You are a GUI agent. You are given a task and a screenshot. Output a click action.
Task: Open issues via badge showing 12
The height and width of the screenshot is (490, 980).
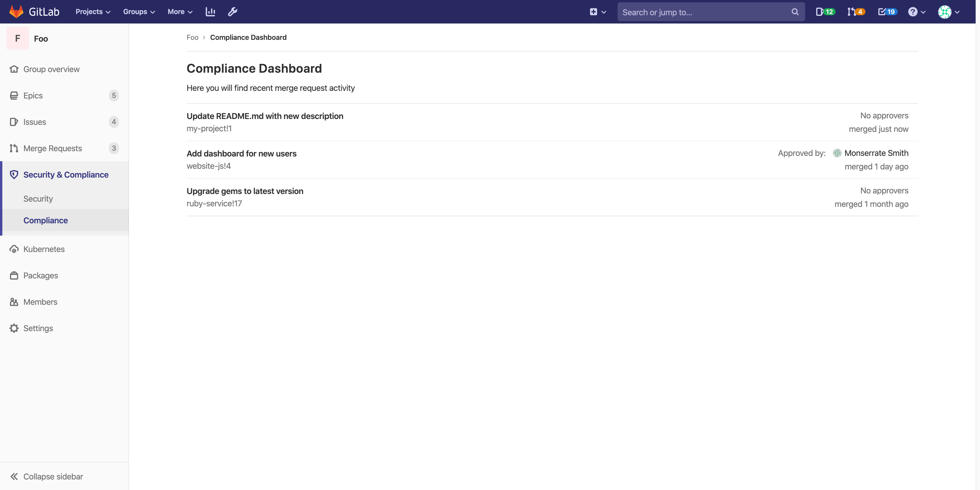point(825,11)
